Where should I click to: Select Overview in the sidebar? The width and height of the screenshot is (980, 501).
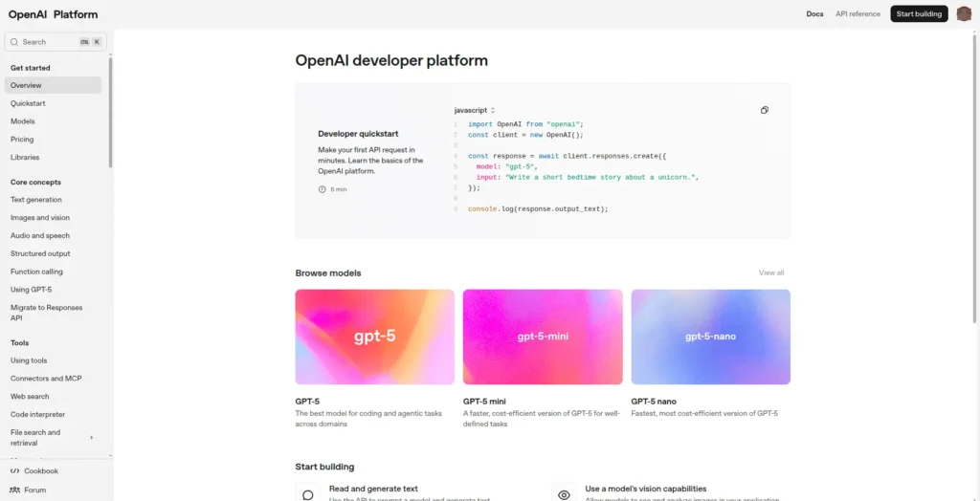pos(53,85)
